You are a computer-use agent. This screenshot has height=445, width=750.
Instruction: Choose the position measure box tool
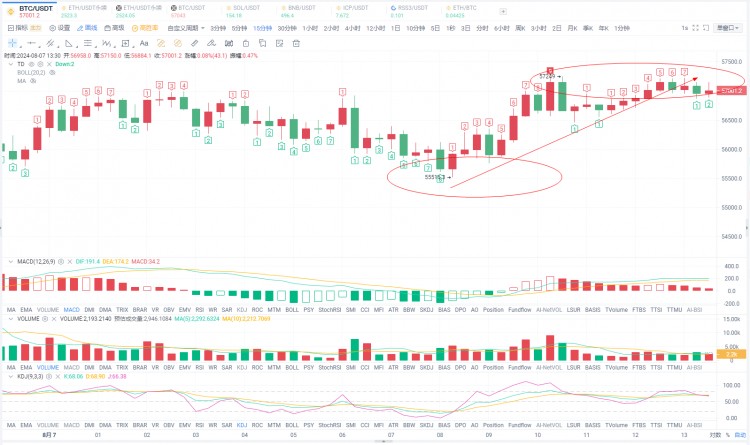tap(125, 44)
